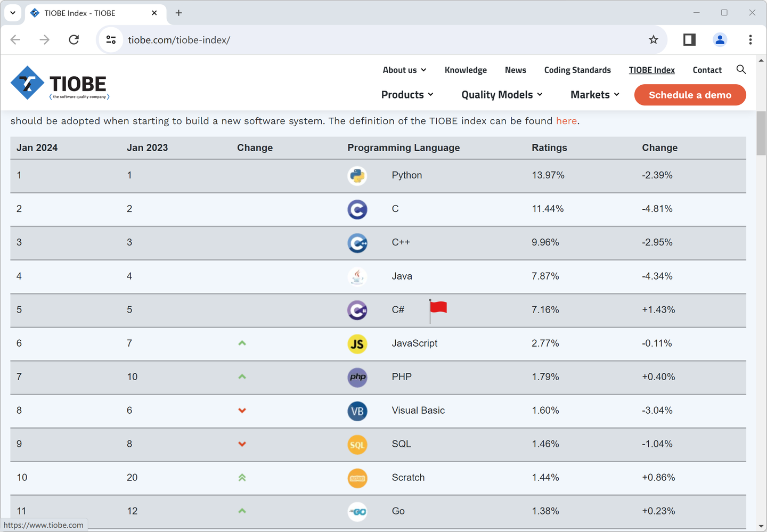The height and width of the screenshot is (532, 767).
Task: Click the C++ language logo icon
Action: click(x=357, y=243)
